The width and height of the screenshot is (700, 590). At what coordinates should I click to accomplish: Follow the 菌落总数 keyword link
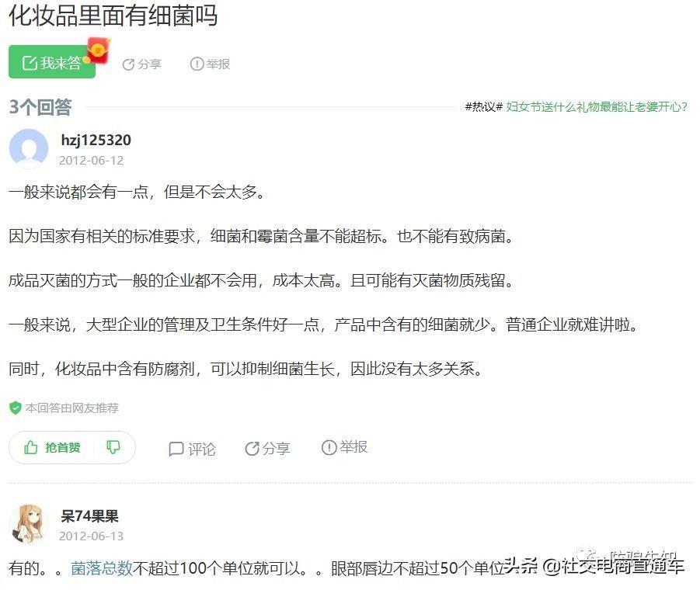pos(102,568)
